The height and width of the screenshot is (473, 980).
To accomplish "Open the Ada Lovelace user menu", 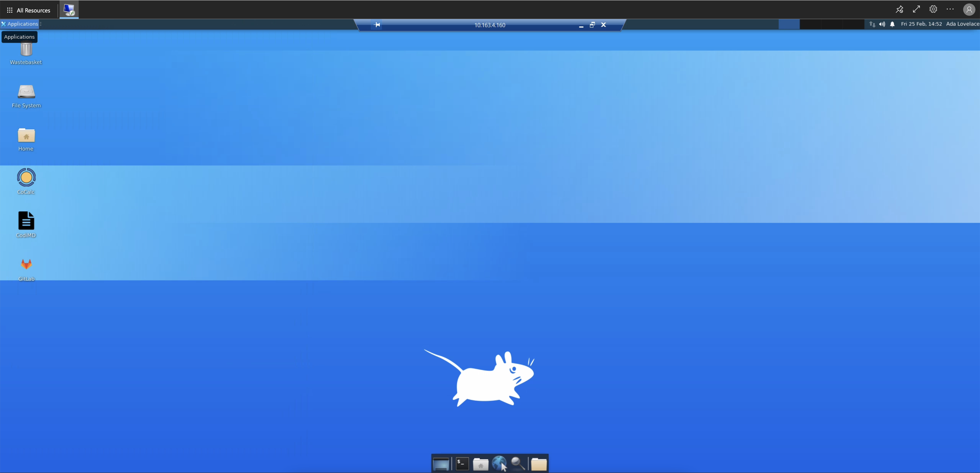I will [963, 24].
